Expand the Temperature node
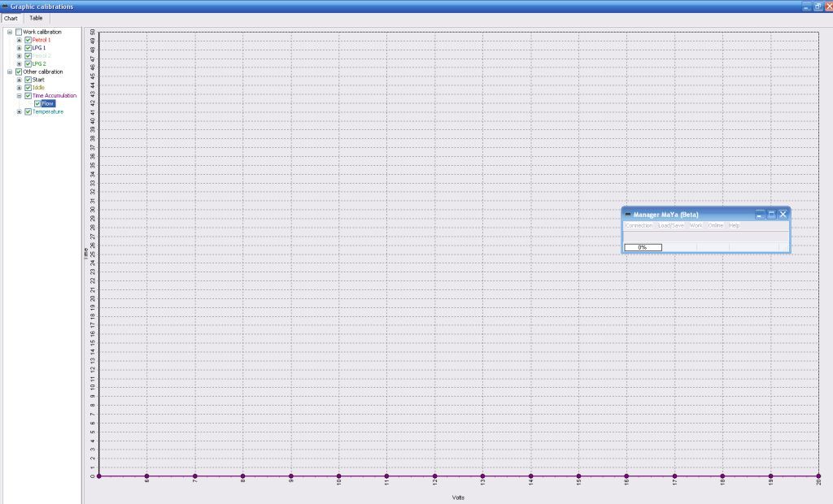Screen dimensions: 833x504 (20, 111)
